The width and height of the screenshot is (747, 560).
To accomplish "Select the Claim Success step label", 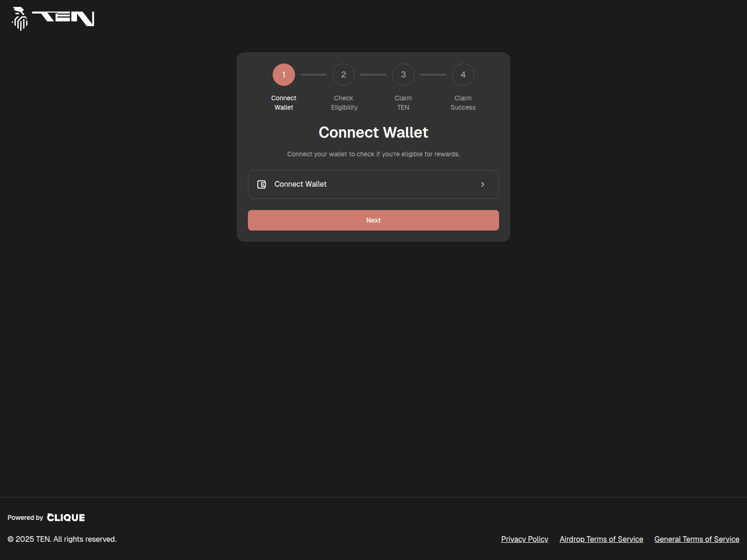I will (463, 103).
